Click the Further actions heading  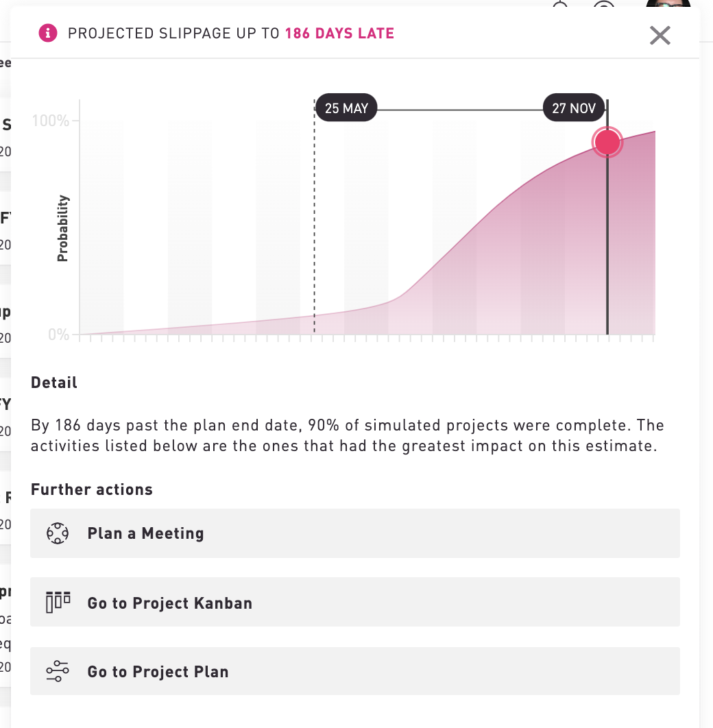tap(91, 489)
